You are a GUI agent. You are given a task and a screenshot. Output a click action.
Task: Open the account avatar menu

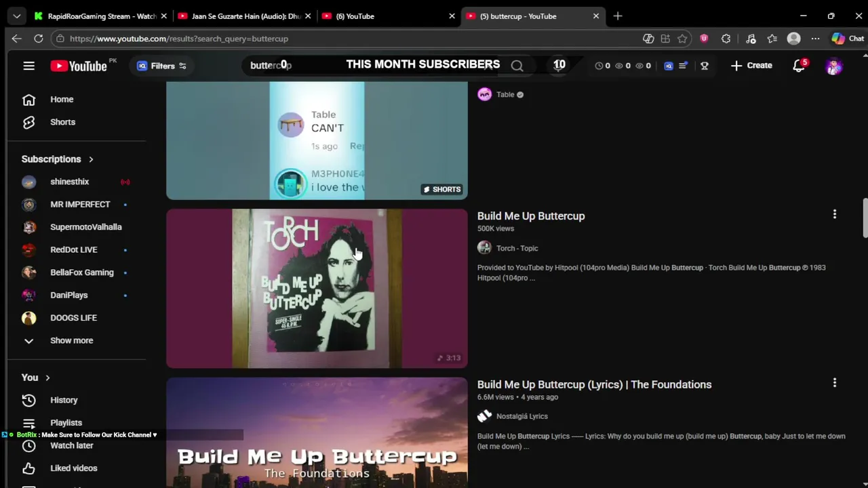point(833,66)
